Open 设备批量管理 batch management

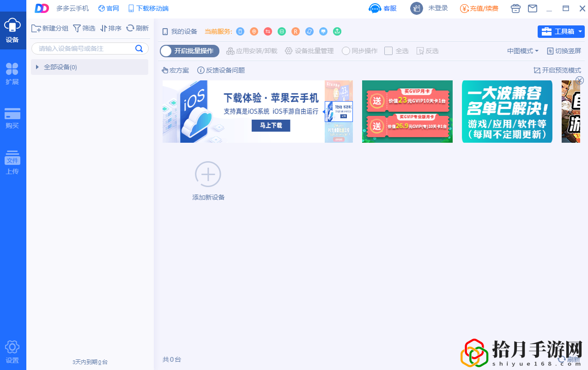coord(309,51)
